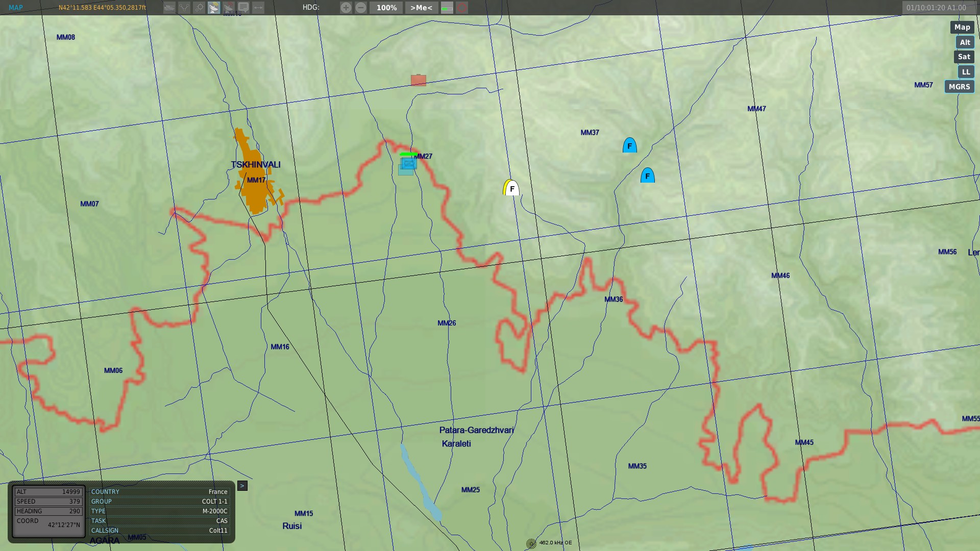
Task: Select the white F friendly unit marker
Action: 511,188
